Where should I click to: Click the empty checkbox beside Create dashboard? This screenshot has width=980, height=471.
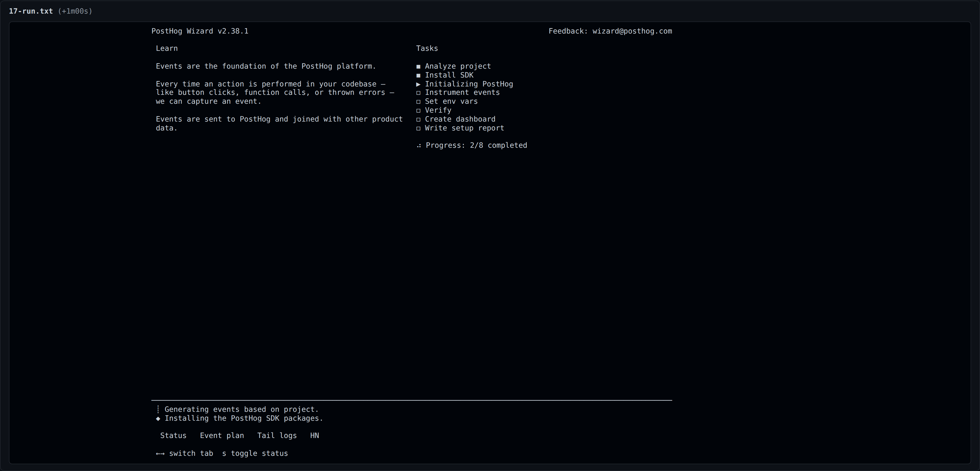pyautogui.click(x=419, y=119)
